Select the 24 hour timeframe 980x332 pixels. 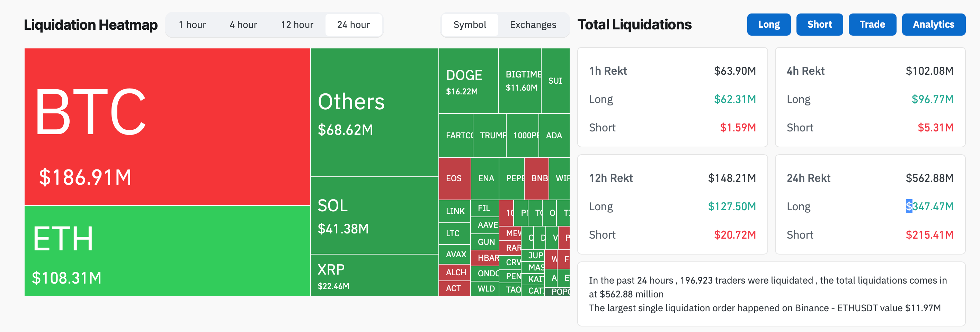point(353,25)
